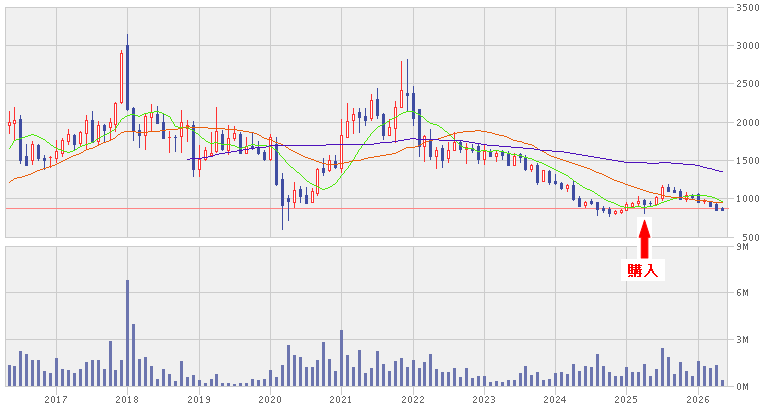Select the 500 price axis label
This screenshot has height=407, width=763.
(x=751, y=238)
